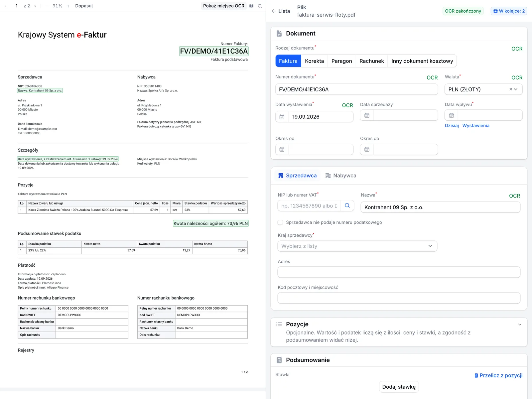Switch to Sprzedawca tab
Viewport: 532px width, 399px height.
(x=297, y=176)
